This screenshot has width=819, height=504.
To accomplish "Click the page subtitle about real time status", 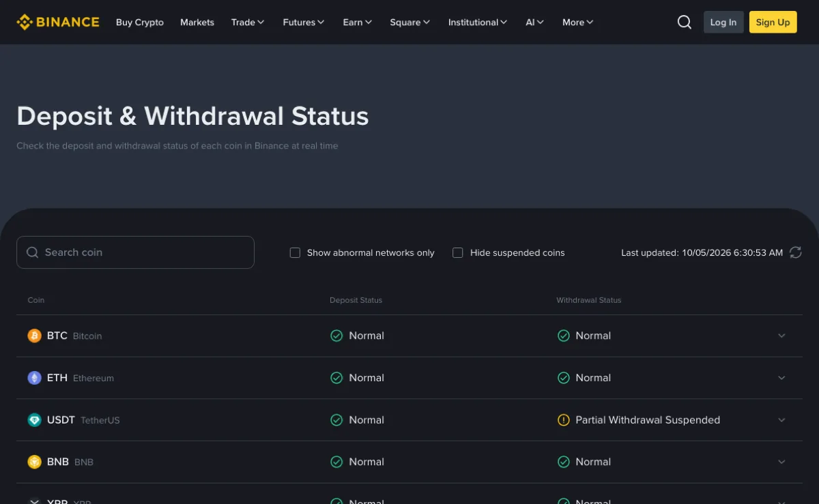I will tap(177, 146).
